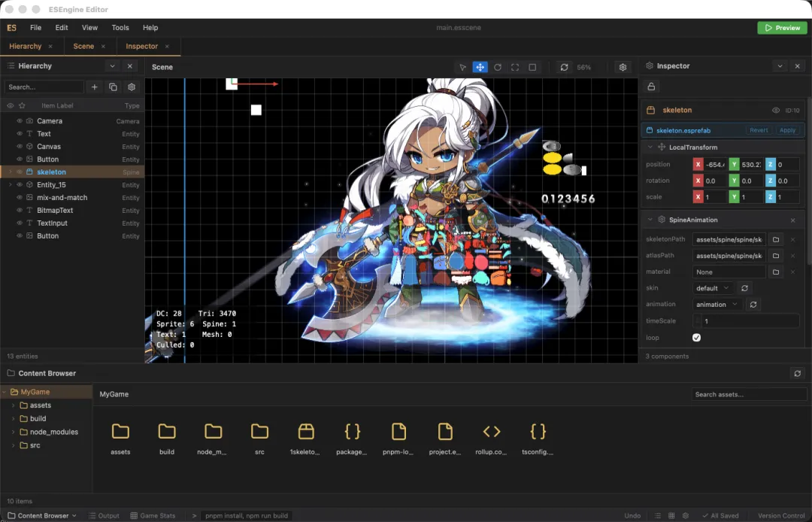The image size is (812, 522).
Task: Refresh the animation list icon
Action: pos(753,305)
